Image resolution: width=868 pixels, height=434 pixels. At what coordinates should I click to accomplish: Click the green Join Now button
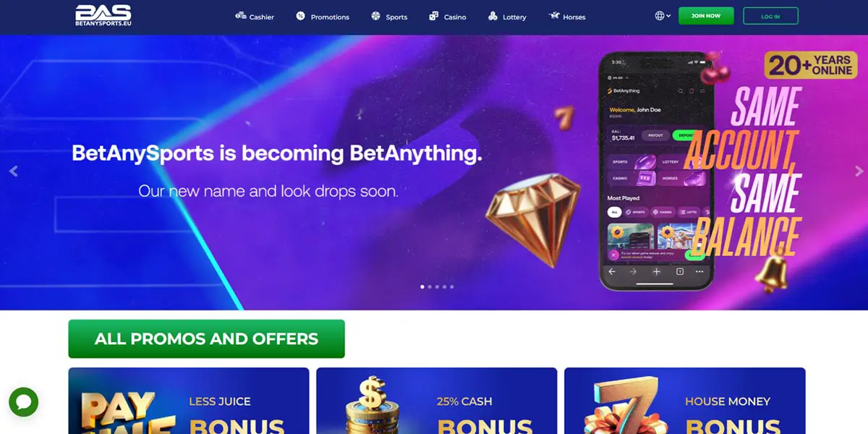[706, 16]
